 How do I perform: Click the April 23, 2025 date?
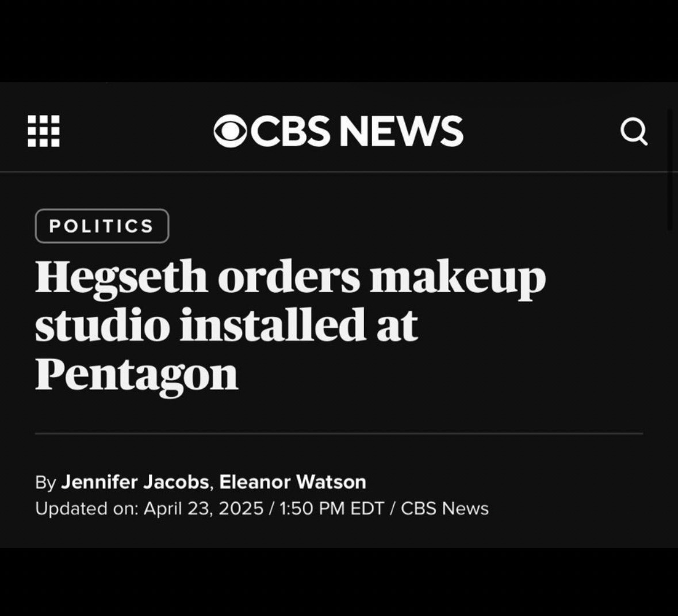click(x=203, y=508)
